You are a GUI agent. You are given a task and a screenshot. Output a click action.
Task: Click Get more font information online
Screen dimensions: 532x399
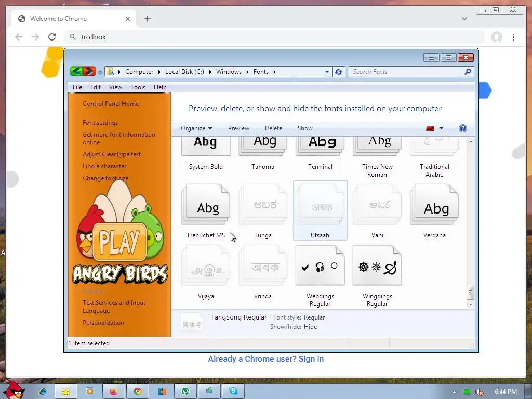[119, 138]
